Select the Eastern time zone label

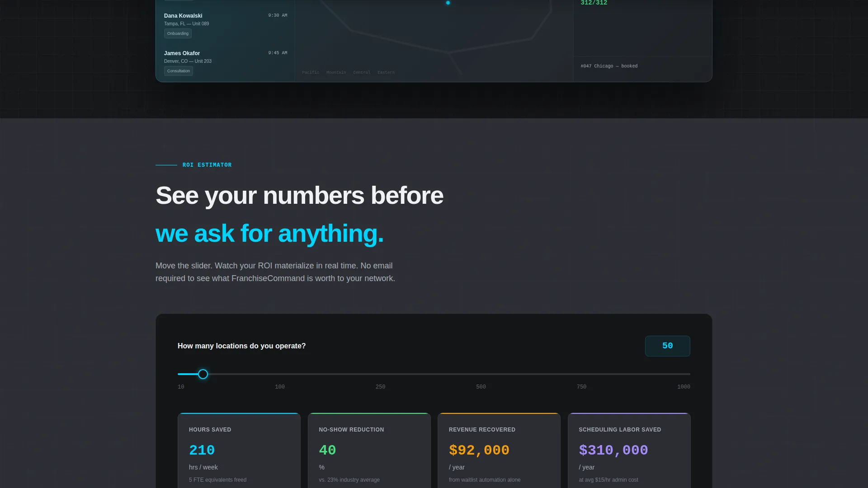(x=386, y=72)
